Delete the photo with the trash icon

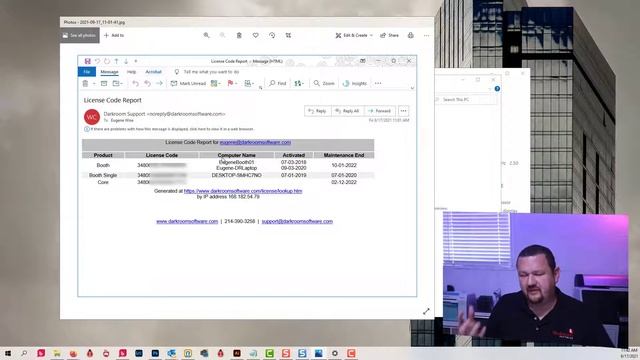click(239, 36)
